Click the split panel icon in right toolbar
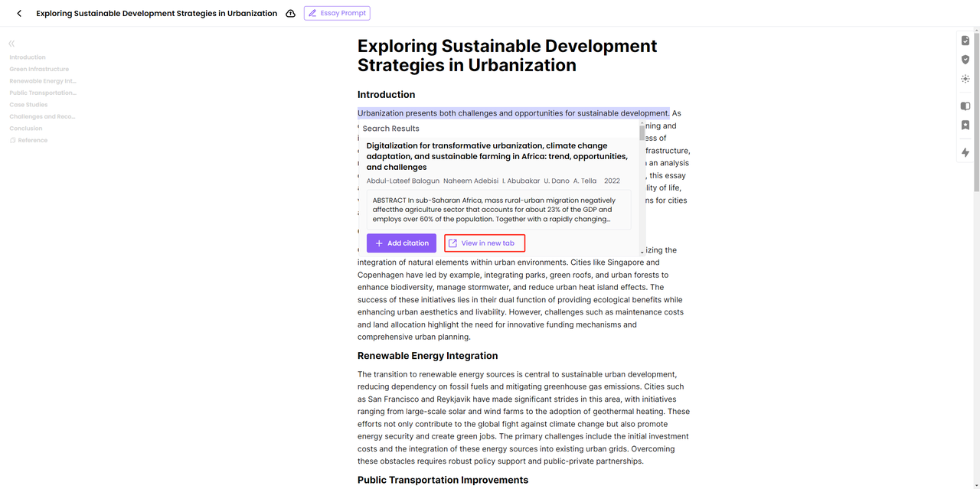Viewport: 980px width, 489px height. coord(965,106)
